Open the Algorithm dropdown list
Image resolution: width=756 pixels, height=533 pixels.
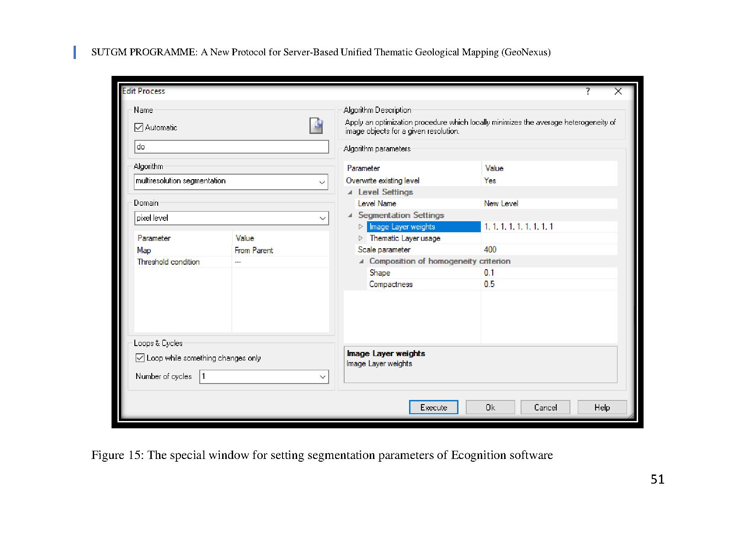tap(322, 182)
